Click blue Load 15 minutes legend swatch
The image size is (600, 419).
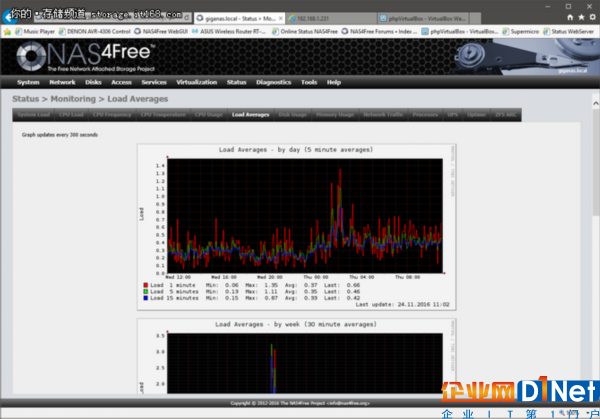[145, 298]
